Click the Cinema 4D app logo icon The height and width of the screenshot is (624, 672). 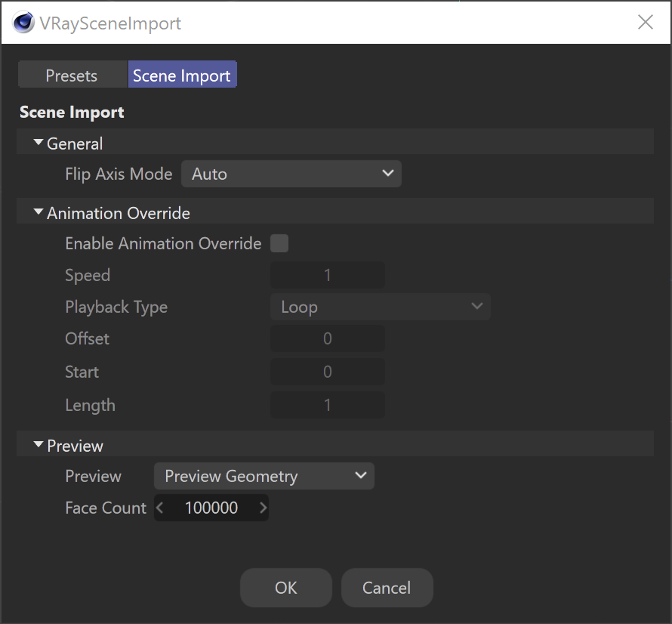tap(23, 23)
